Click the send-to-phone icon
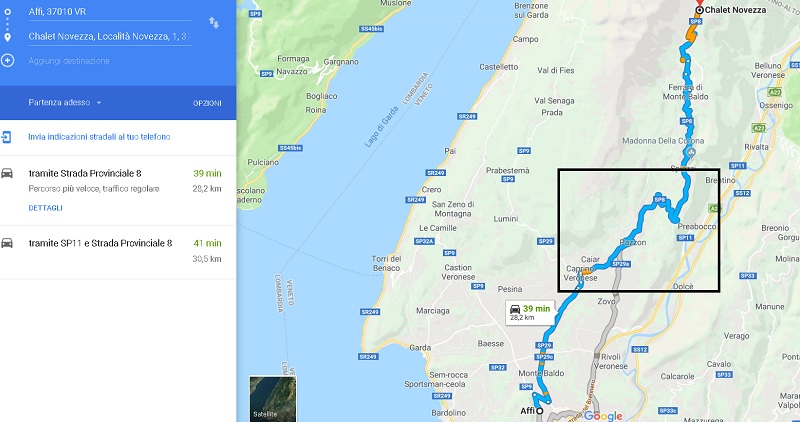The width and height of the screenshot is (800, 422). pos(7,137)
